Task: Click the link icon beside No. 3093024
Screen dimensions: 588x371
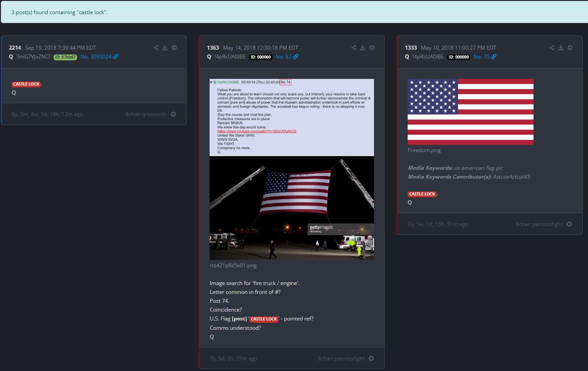Action: coord(116,57)
